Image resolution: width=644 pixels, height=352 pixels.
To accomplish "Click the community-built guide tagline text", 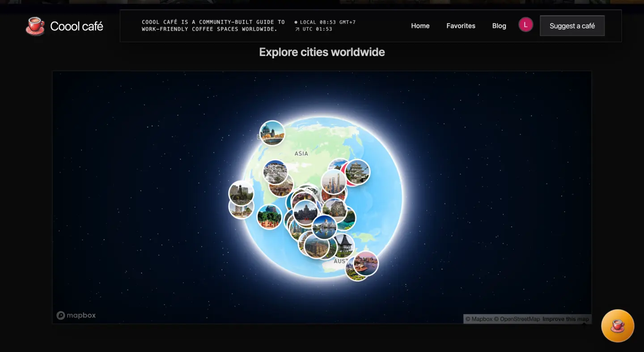I will [x=213, y=25].
